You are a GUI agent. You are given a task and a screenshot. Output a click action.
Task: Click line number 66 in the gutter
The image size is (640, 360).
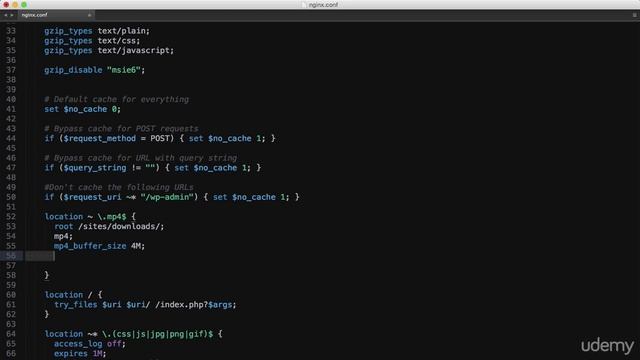click(x=11, y=353)
